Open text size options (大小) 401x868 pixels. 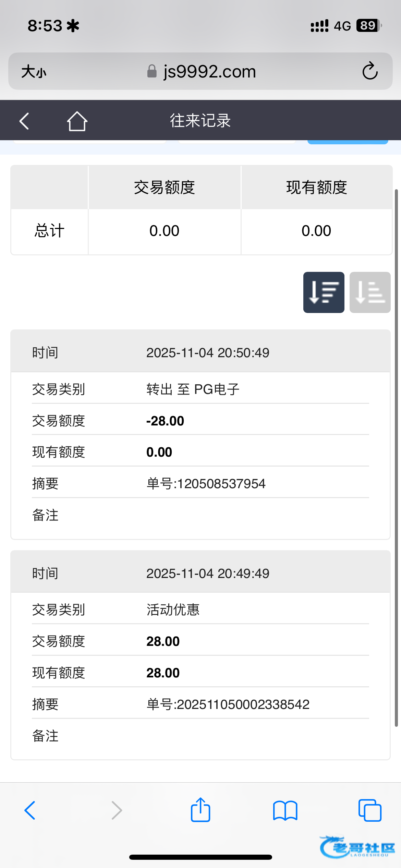(34, 72)
